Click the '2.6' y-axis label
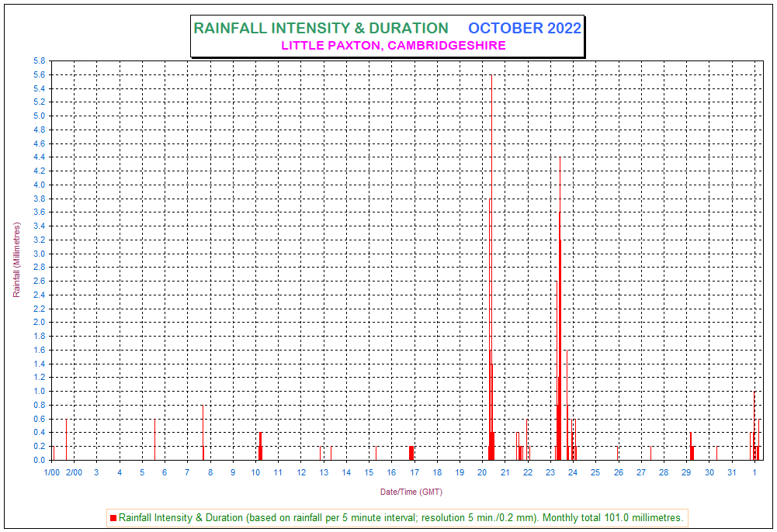This screenshot has width=777, height=532. point(39,281)
